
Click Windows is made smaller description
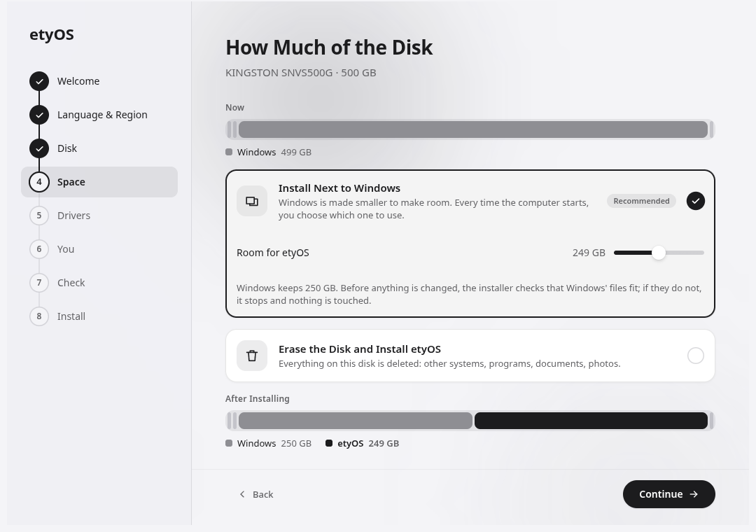click(433, 209)
